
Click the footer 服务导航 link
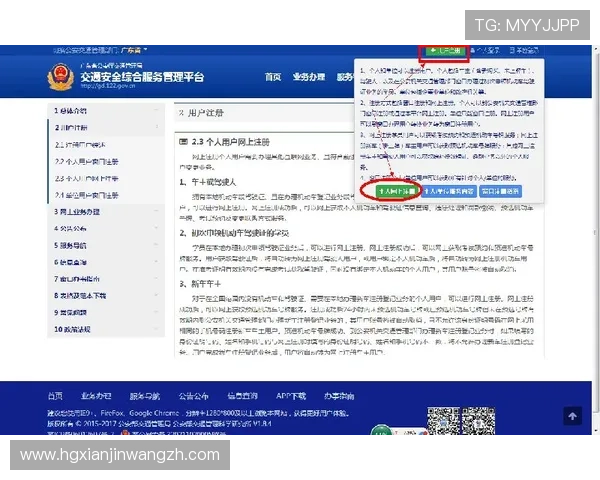(x=145, y=396)
